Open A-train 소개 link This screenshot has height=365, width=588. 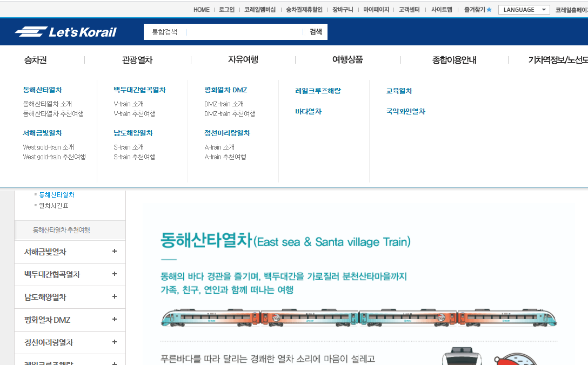click(x=219, y=147)
